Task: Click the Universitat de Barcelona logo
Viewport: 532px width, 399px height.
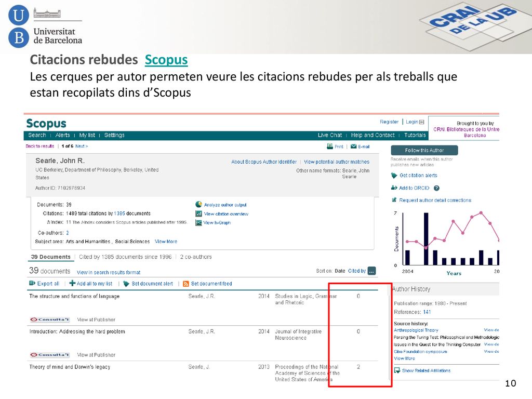Action: pyautogui.click(x=45, y=27)
